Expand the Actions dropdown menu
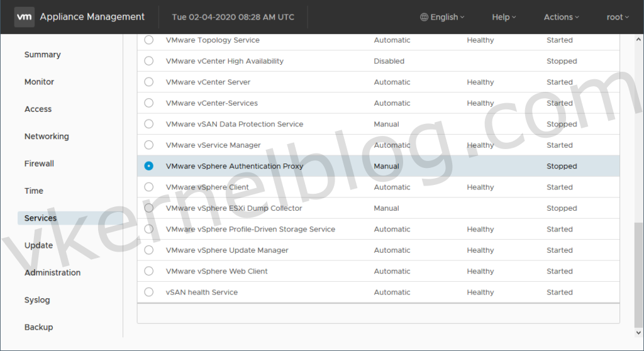The image size is (644, 351). 562,17
